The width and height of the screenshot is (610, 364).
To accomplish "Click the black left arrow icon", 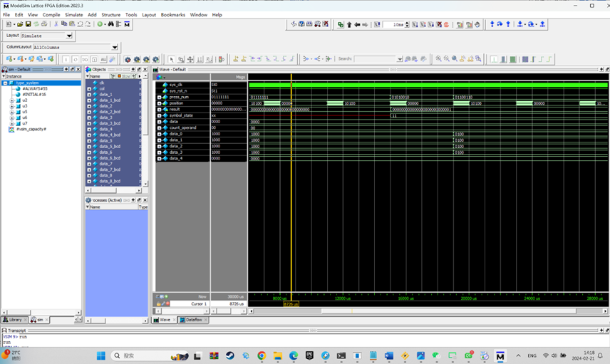I will coord(357,24).
